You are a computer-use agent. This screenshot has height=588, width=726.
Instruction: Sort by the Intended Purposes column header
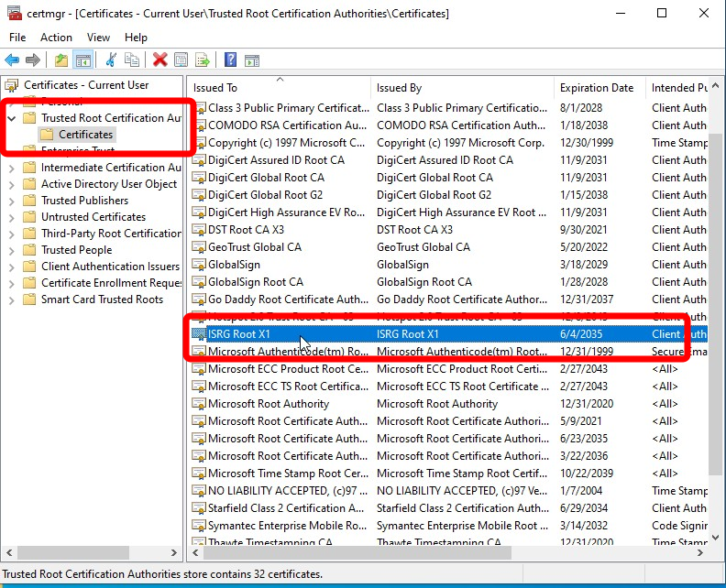coord(676,87)
